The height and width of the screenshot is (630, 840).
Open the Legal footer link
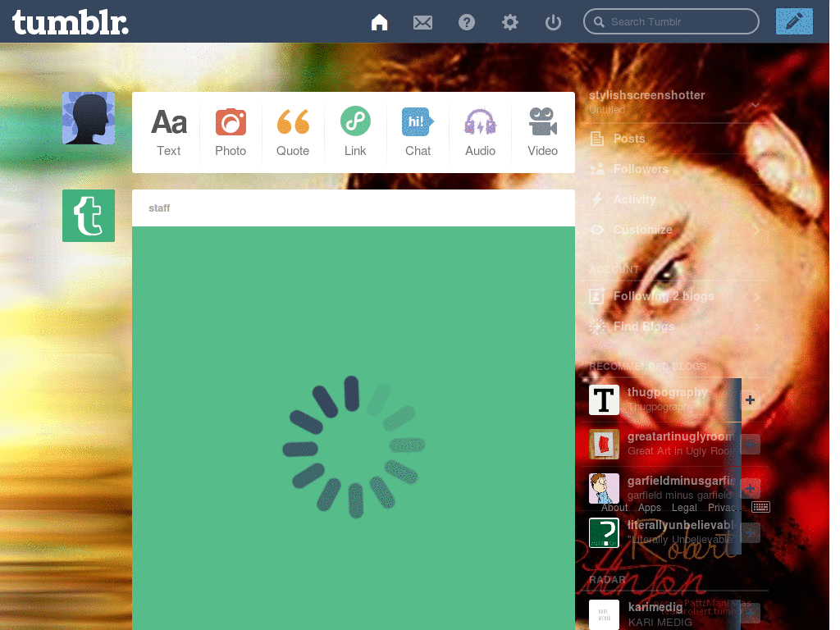(684, 507)
